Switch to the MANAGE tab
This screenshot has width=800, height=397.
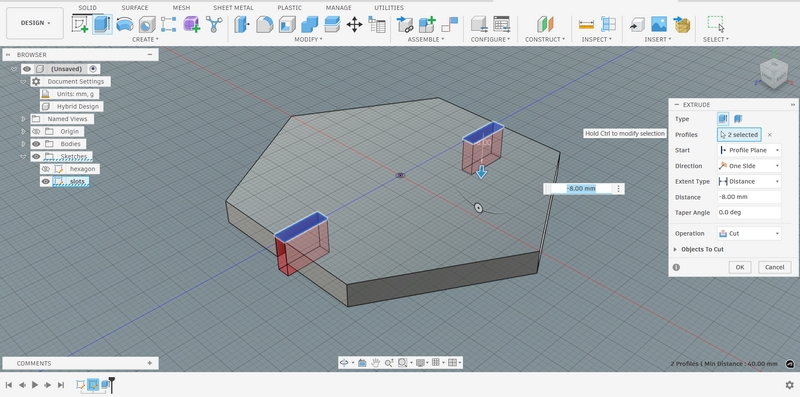point(338,8)
